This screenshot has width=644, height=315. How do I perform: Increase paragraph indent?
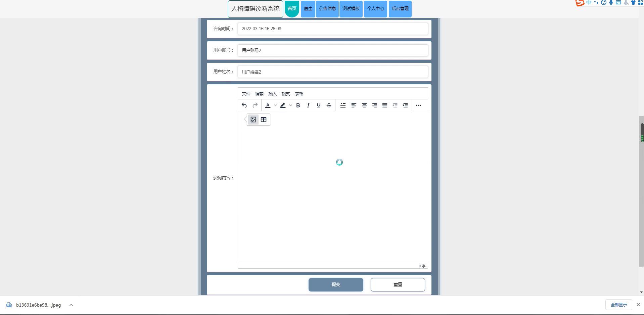[405, 105]
